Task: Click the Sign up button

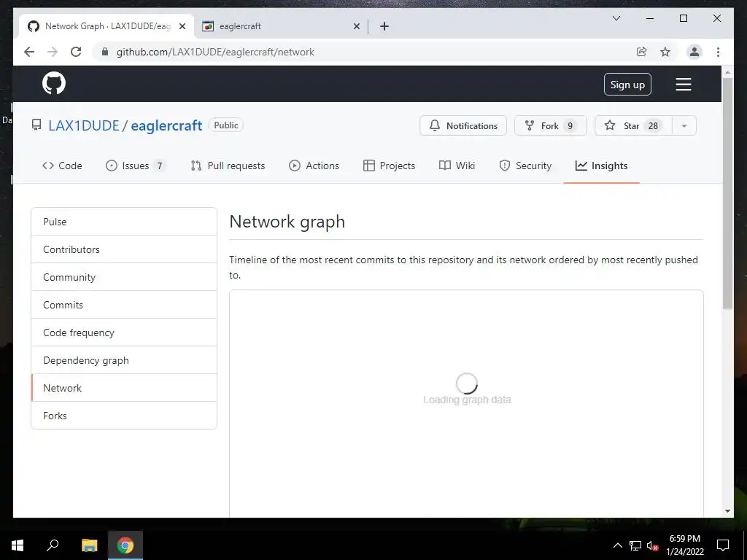Action: click(x=627, y=85)
